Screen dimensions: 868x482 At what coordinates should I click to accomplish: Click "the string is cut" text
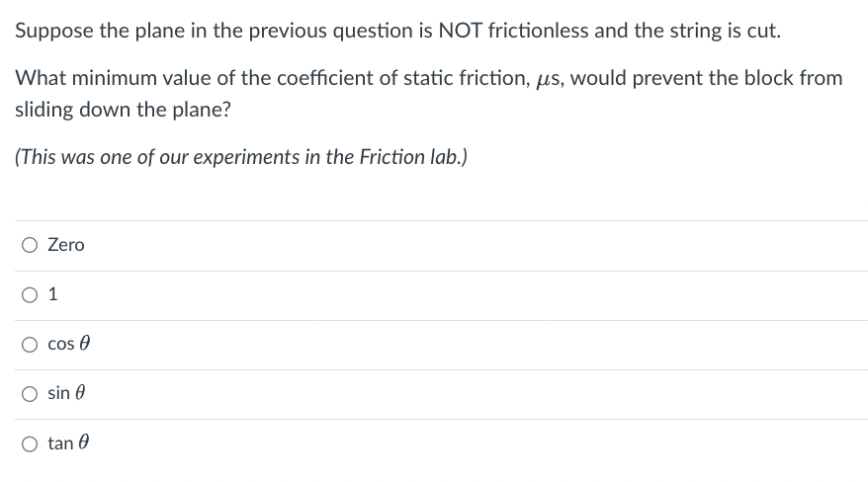[708, 31]
